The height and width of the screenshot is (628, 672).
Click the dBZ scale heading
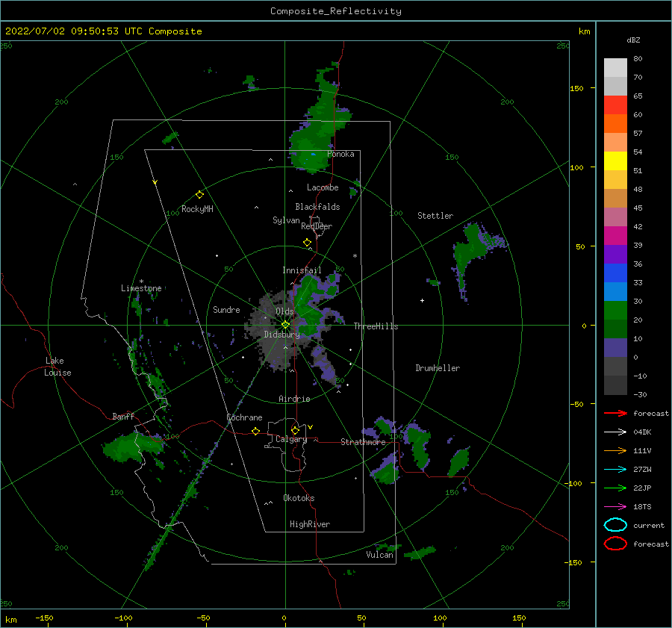pyautogui.click(x=633, y=40)
